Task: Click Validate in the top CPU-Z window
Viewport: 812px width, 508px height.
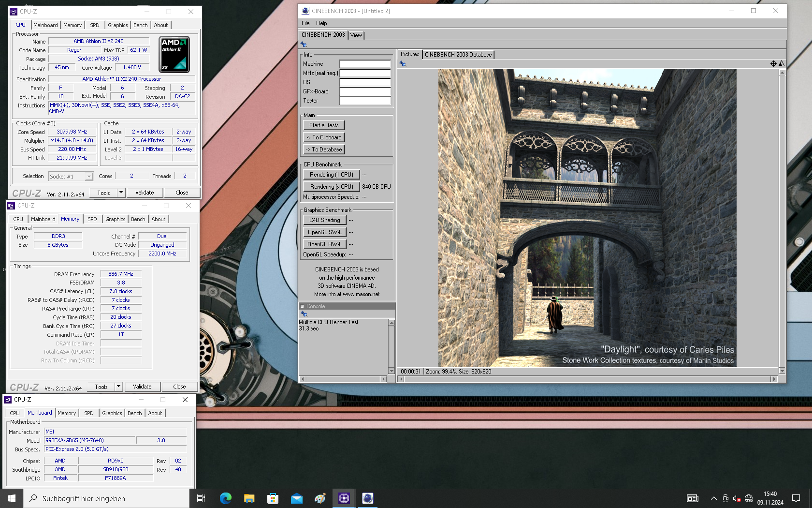Action: point(145,193)
